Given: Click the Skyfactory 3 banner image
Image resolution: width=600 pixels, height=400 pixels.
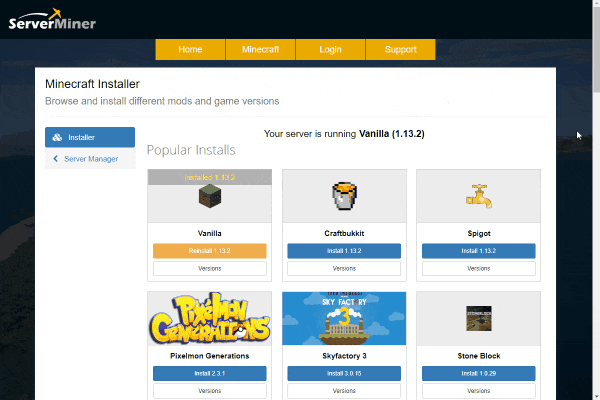Looking at the screenshot, I should (x=344, y=318).
